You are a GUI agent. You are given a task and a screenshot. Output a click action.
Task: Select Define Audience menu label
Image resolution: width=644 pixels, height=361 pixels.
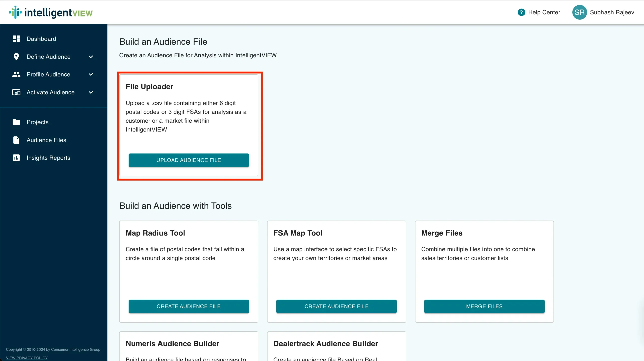coord(49,57)
